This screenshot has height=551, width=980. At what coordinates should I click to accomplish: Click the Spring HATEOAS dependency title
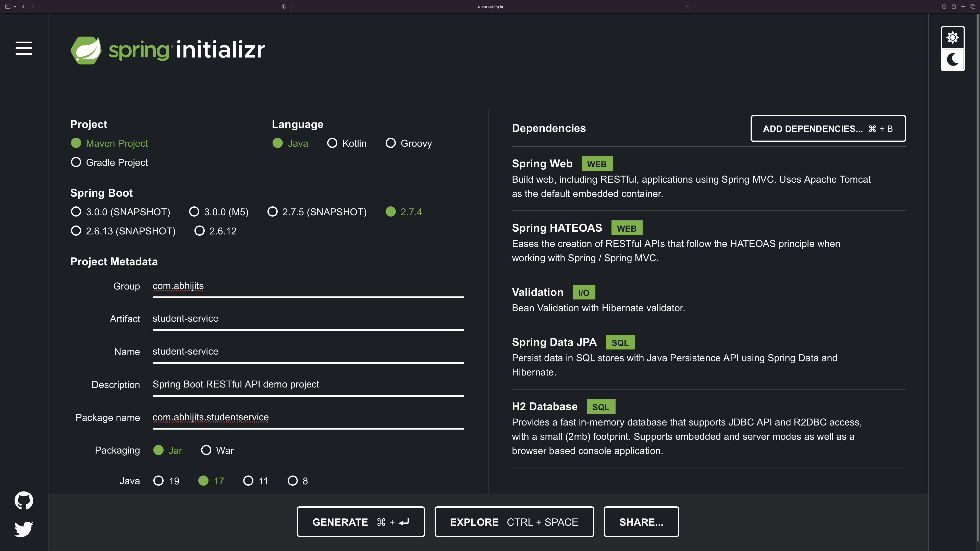click(x=557, y=228)
